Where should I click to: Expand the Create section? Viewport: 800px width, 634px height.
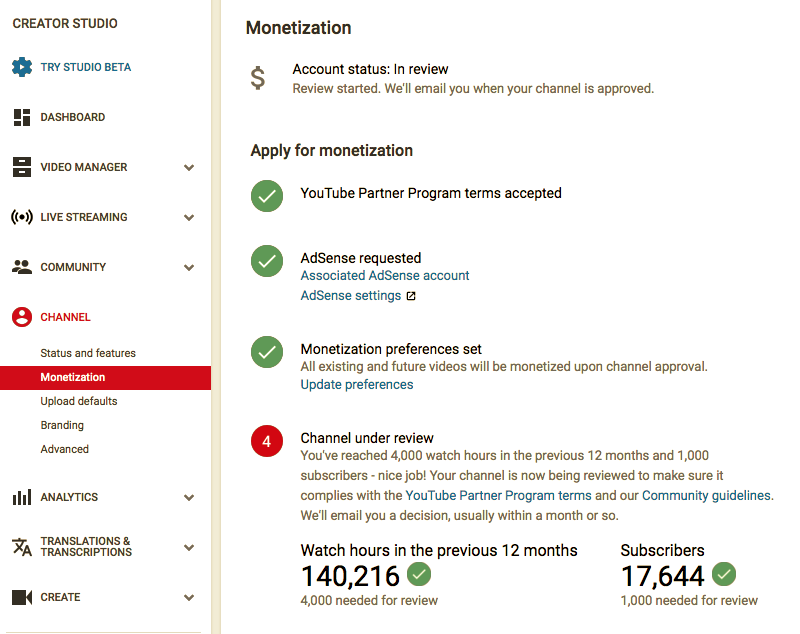(x=189, y=597)
